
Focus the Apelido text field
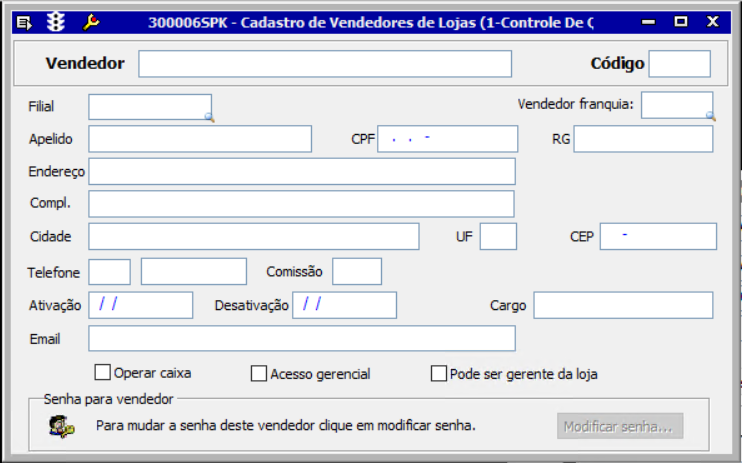tap(200, 139)
